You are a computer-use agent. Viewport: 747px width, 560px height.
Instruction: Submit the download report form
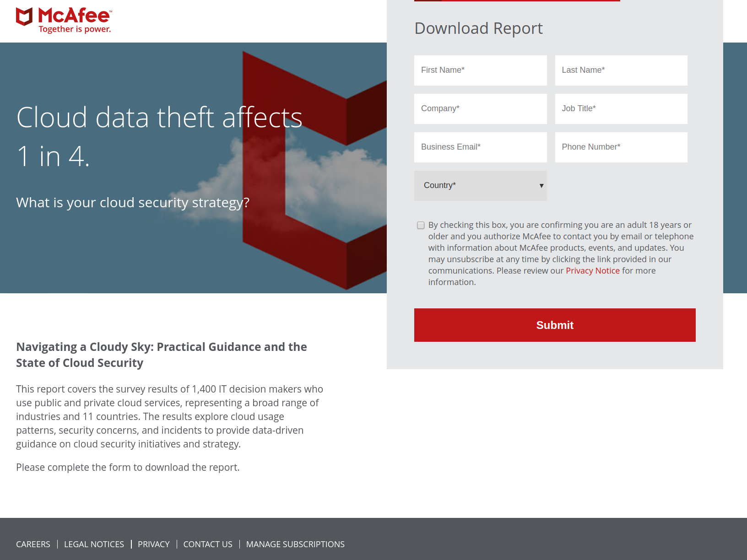pyautogui.click(x=554, y=325)
